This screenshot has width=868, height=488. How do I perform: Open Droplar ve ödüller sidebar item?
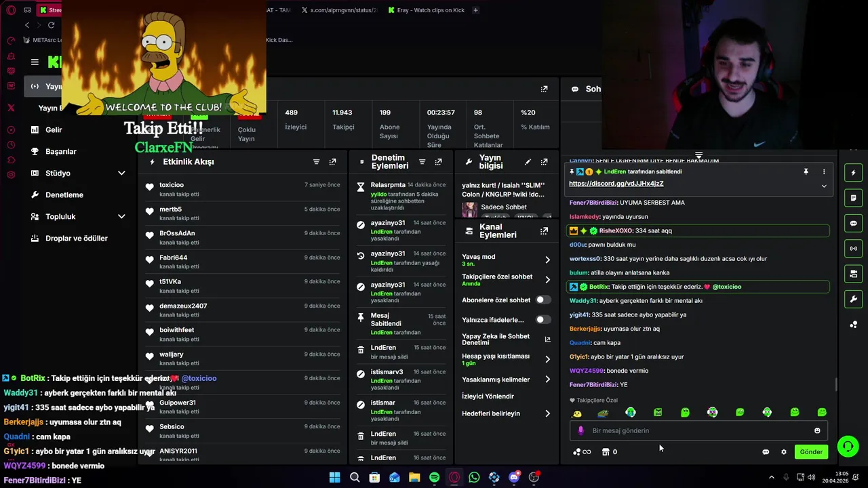point(76,239)
